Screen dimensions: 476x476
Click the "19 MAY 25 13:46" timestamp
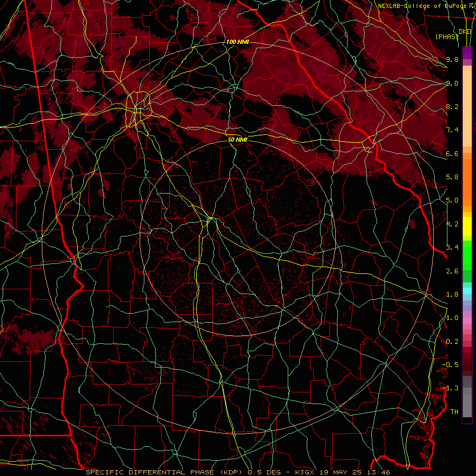click(354, 472)
